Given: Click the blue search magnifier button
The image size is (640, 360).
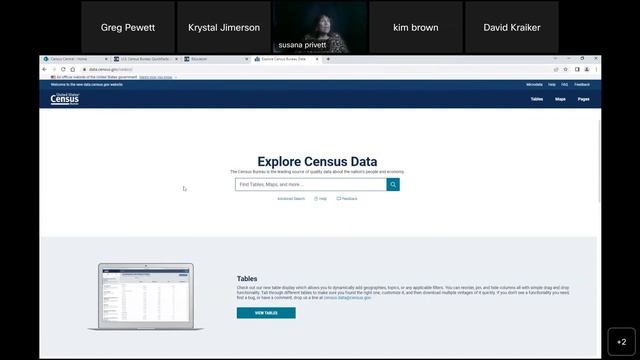Looking at the screenshot, I should 393,184.
